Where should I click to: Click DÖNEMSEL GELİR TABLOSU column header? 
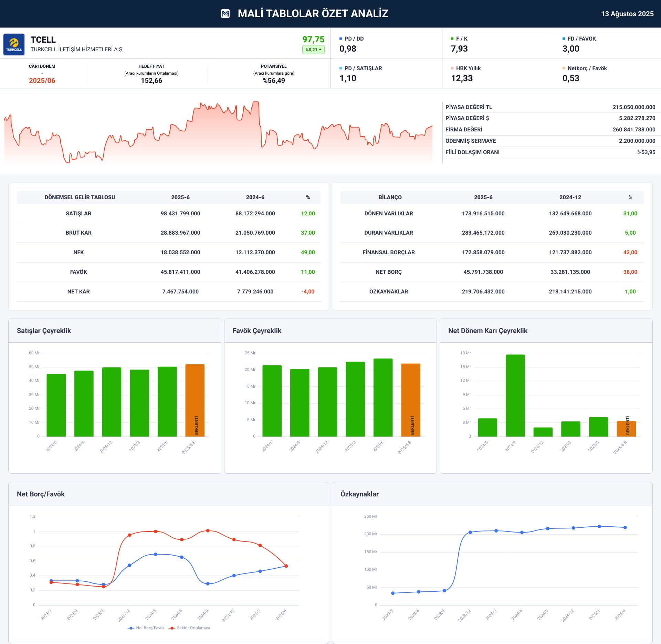pos(80,197)
